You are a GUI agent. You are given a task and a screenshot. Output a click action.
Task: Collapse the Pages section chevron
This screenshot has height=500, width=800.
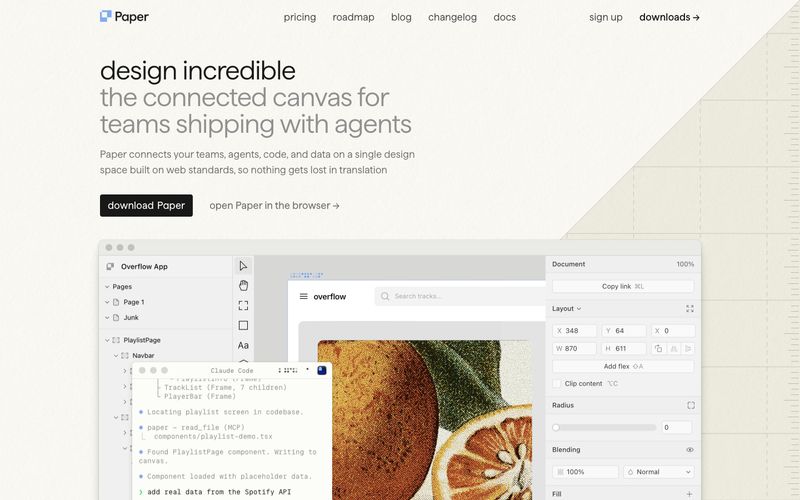point(107,287)
